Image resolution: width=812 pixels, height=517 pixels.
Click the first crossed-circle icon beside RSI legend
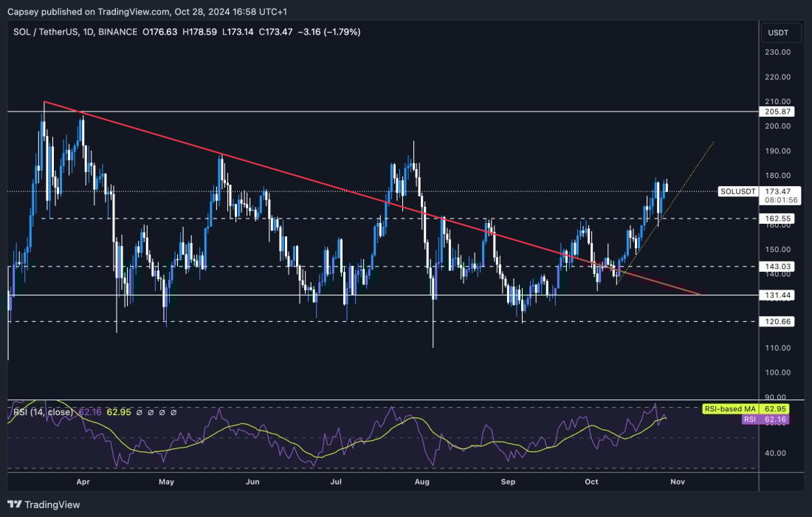[x=139, y=412]
